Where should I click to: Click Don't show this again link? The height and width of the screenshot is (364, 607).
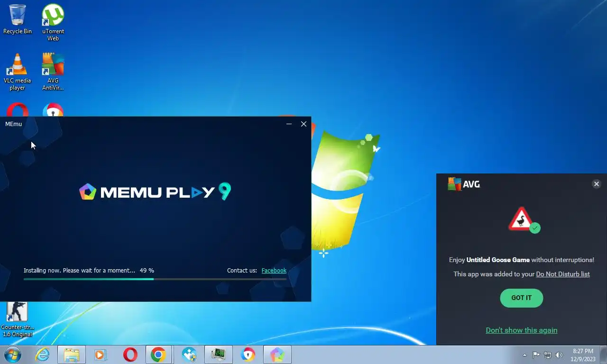pos(521,330)
